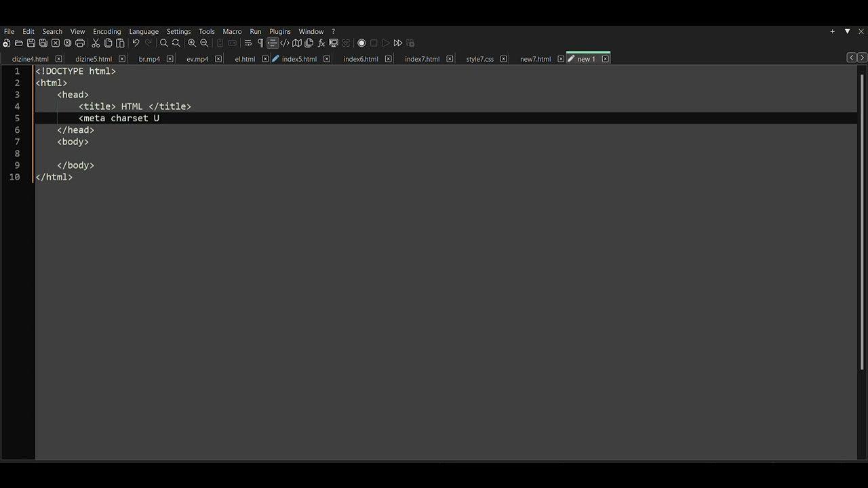Click the Zoom In icon
This screenshot has width=868, height=488.
click(x=192, y=43)
